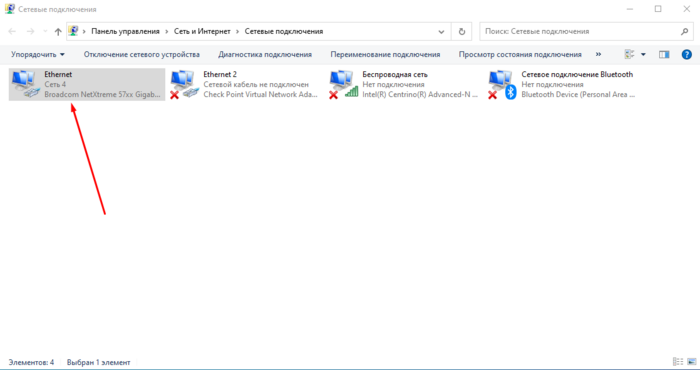Switch to details view in status bar corner
Screen dimensions: 700x370
pyautogui.click(x=678, y=362)
